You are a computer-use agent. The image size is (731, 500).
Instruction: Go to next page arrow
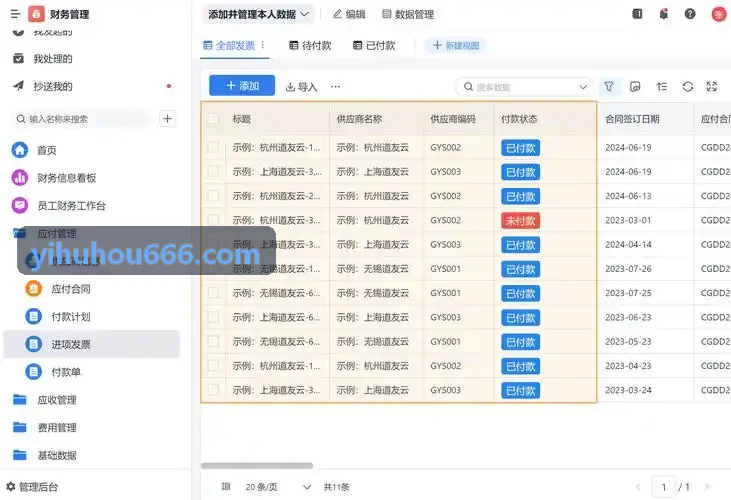[707, 487]
